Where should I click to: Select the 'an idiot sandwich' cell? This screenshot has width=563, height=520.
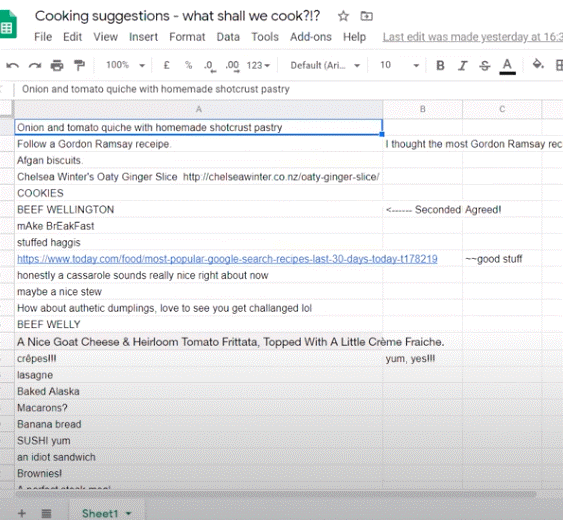point(199,457)
